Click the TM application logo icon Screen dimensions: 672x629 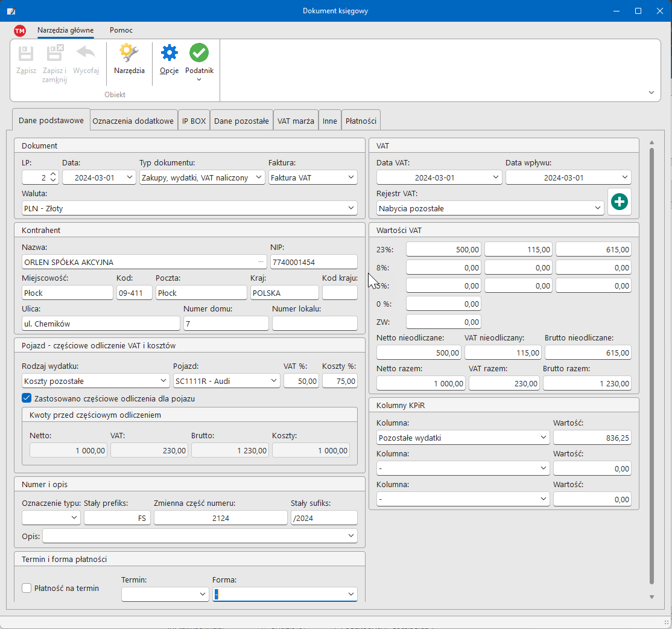point(20,30)
